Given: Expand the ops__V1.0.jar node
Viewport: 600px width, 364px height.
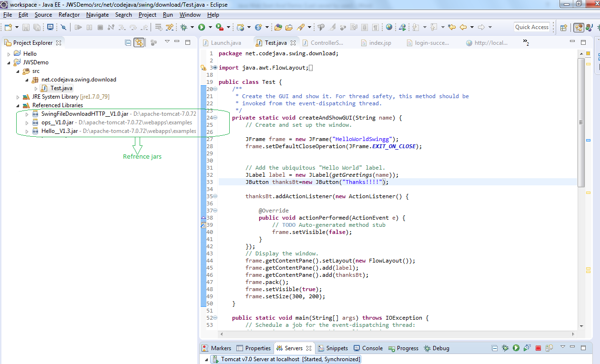Looking at the screenshot, I should click(27, 122).
